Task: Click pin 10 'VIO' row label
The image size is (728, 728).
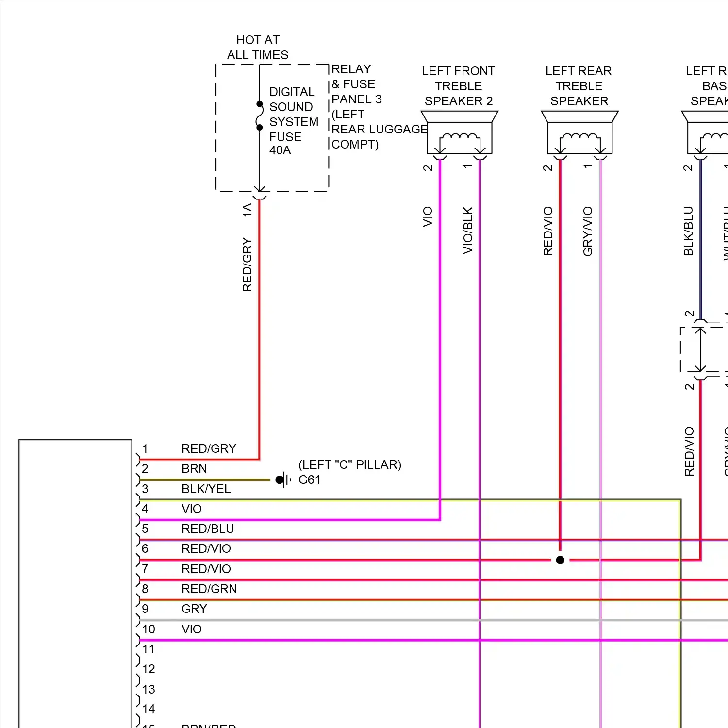Action: click(x=191, y=629)
